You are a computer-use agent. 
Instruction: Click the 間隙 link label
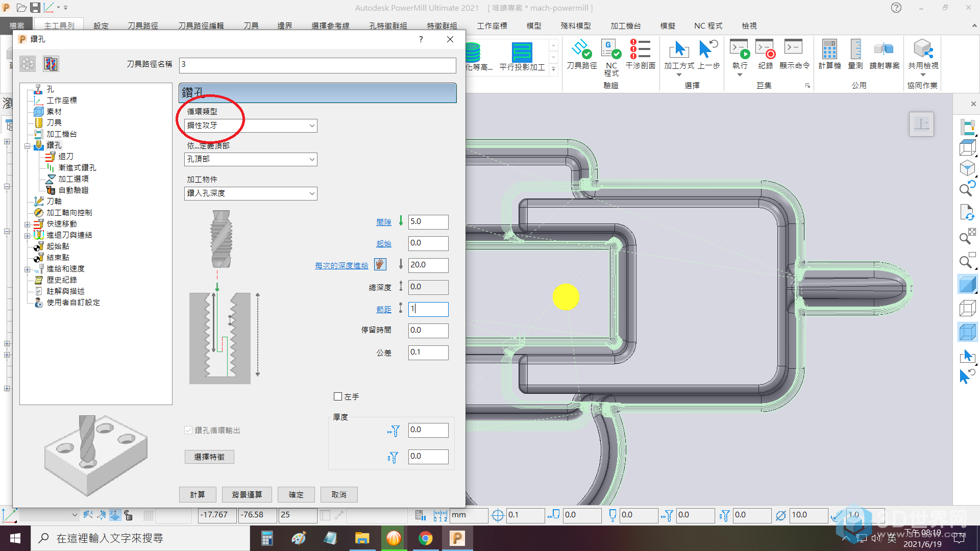pos(383,222)
